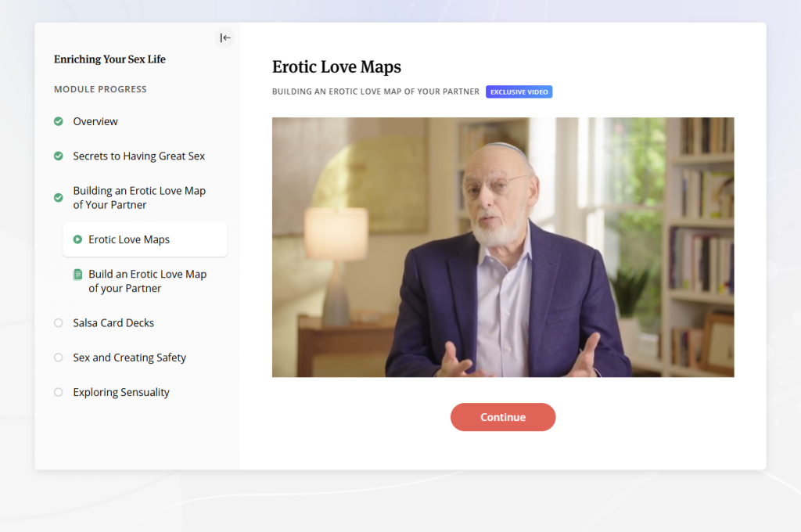Collapse the sidebar using the arrow icon

[x=224, y=37]
